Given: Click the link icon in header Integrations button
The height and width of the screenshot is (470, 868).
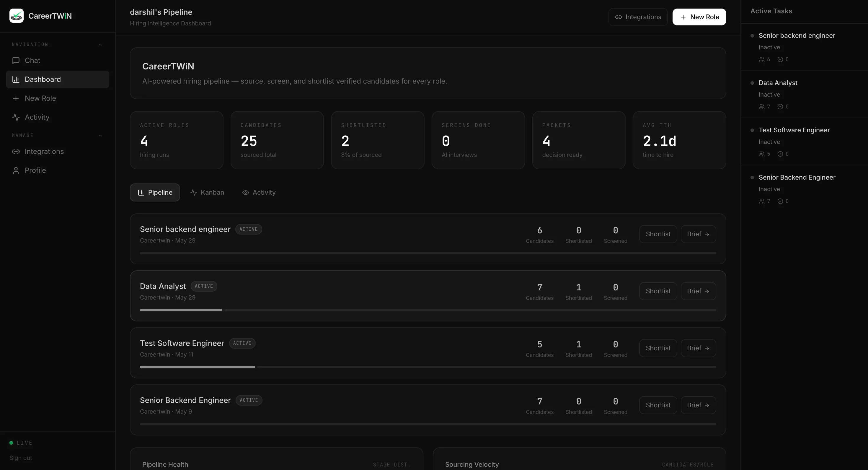Looking at the screenshot, I should coord(618,17).
